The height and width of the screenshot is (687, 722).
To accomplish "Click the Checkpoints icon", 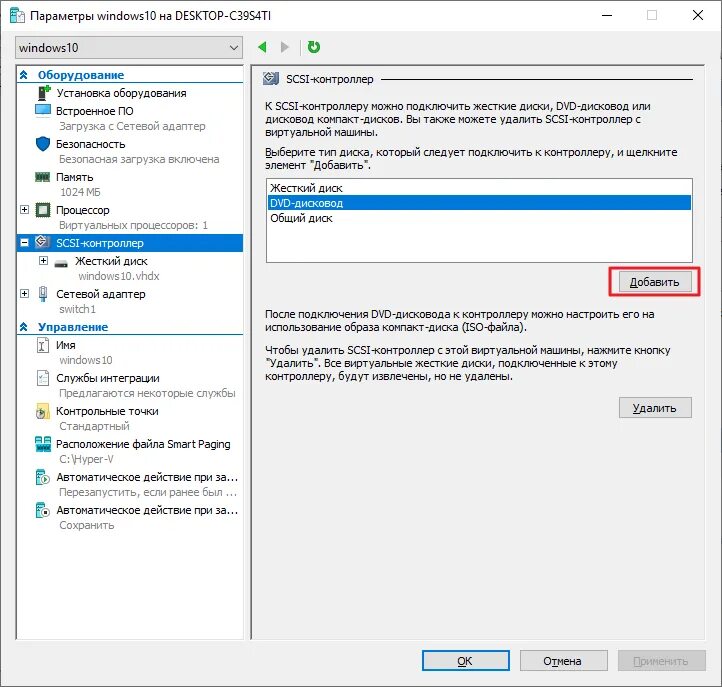I will 42,411.
